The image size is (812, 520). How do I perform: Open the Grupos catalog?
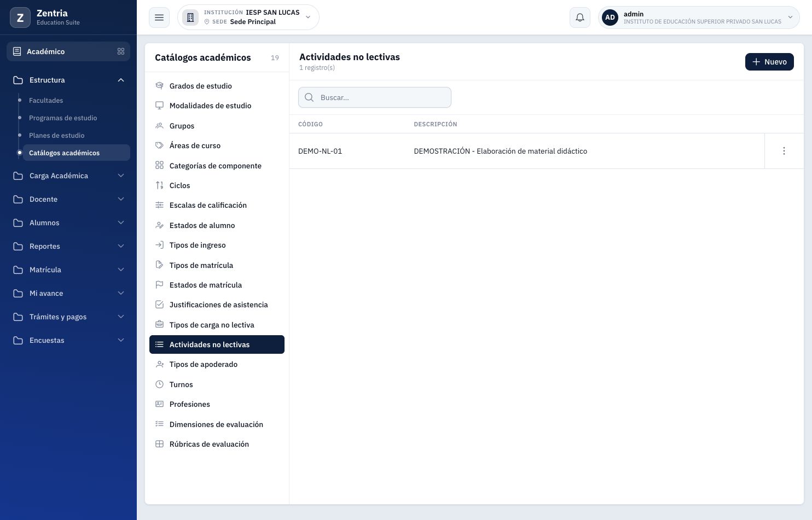(x=217, y=126)
